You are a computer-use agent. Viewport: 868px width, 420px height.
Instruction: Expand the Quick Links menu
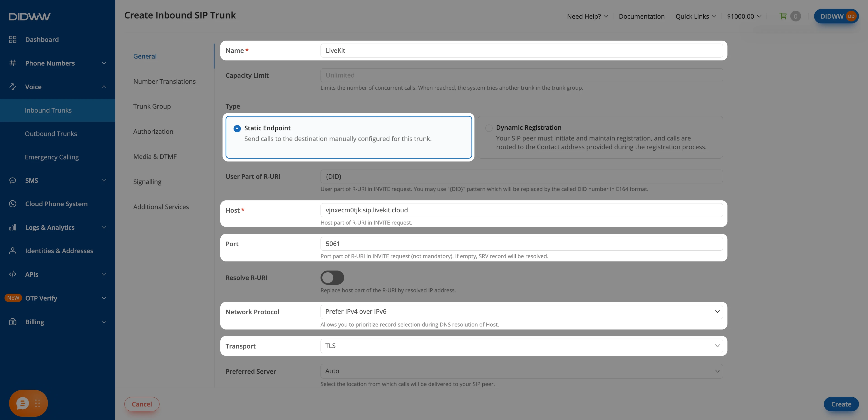[696, 16]
